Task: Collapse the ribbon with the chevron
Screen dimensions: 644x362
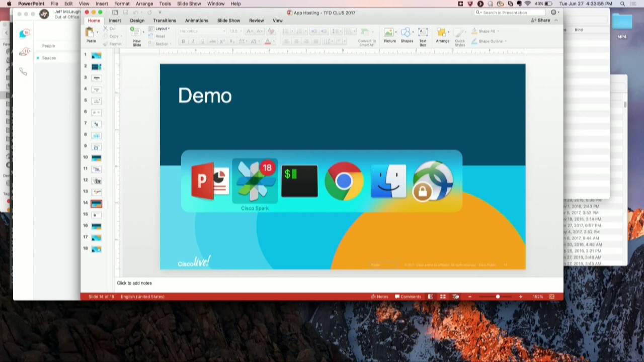Action: tap(556, 21)
